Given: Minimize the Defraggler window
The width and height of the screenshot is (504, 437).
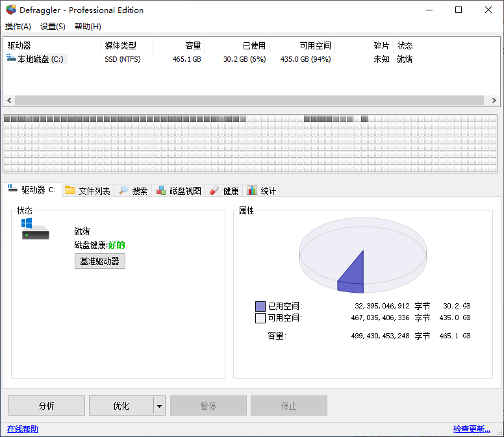Looking at the screenshot, I should [x=429, y=10].
